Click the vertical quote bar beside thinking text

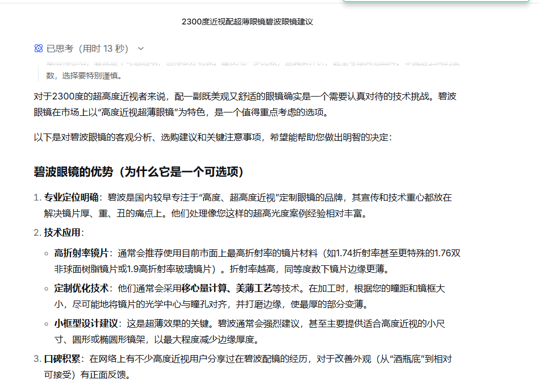pyautogui.click(x=38, y=72)
